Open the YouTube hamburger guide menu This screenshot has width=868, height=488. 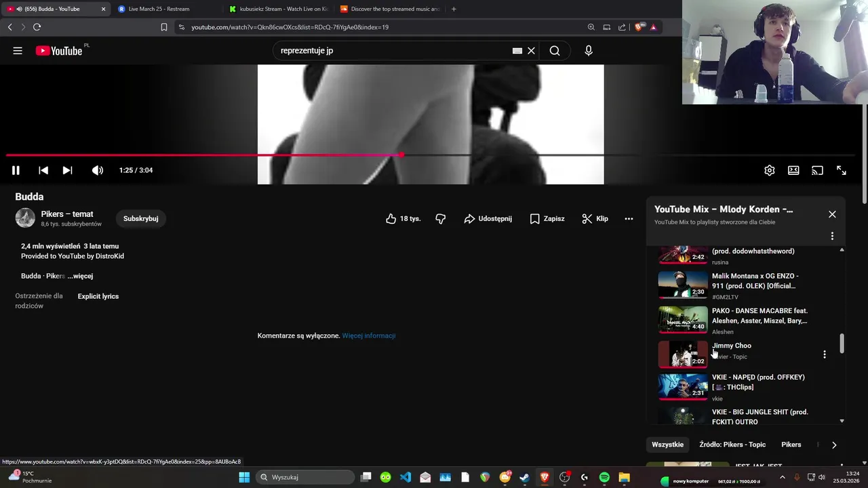point(18,51)
